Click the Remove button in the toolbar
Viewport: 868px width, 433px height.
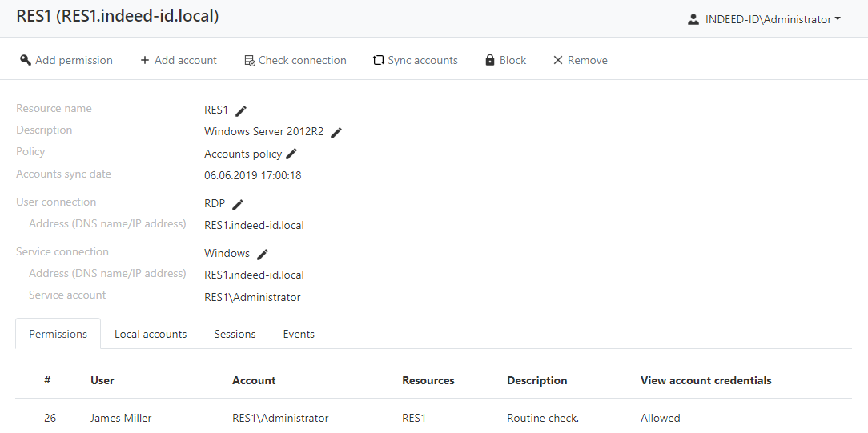(581, 61)
